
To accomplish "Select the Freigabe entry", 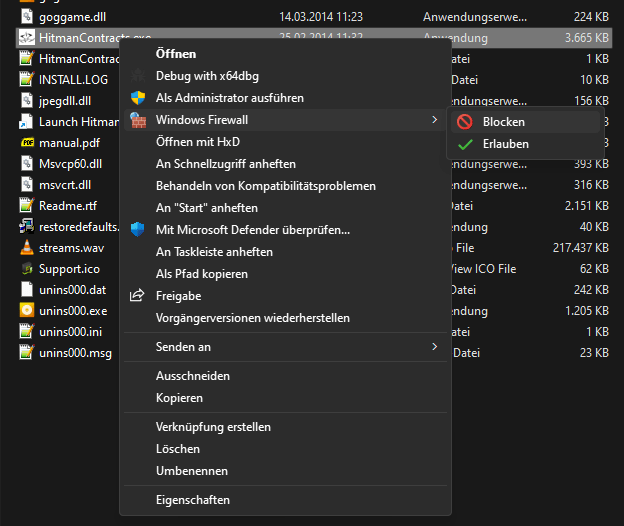I will click(285, 296).
